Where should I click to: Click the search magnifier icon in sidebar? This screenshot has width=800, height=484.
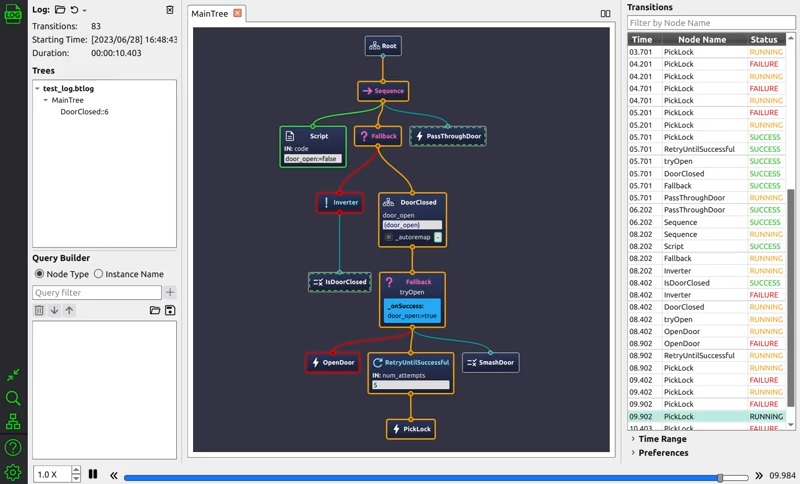[x=13, y=398]
